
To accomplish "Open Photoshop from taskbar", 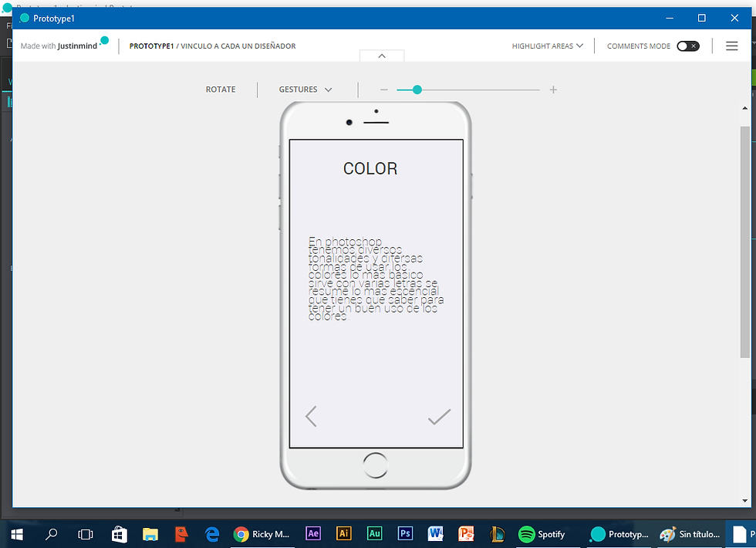I will pos(405,533).
